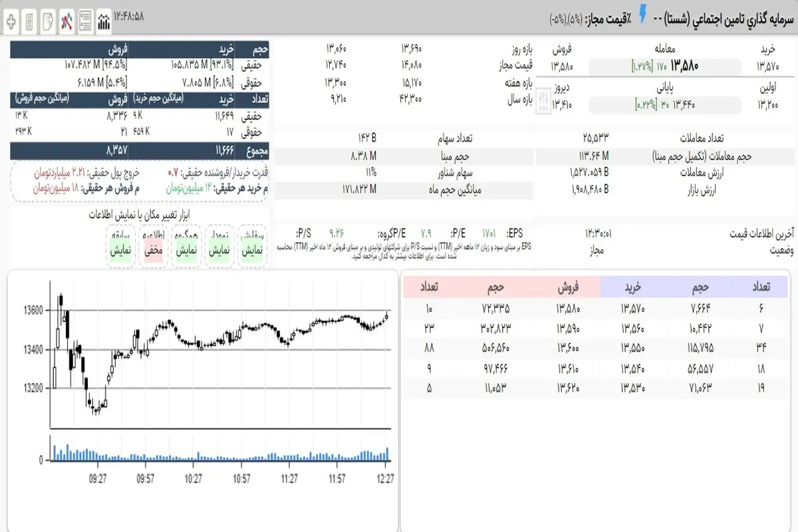The height and width of the screenshot is (532, 798).
Task: Toggle the سفارش display button
Action: point(252,247)
